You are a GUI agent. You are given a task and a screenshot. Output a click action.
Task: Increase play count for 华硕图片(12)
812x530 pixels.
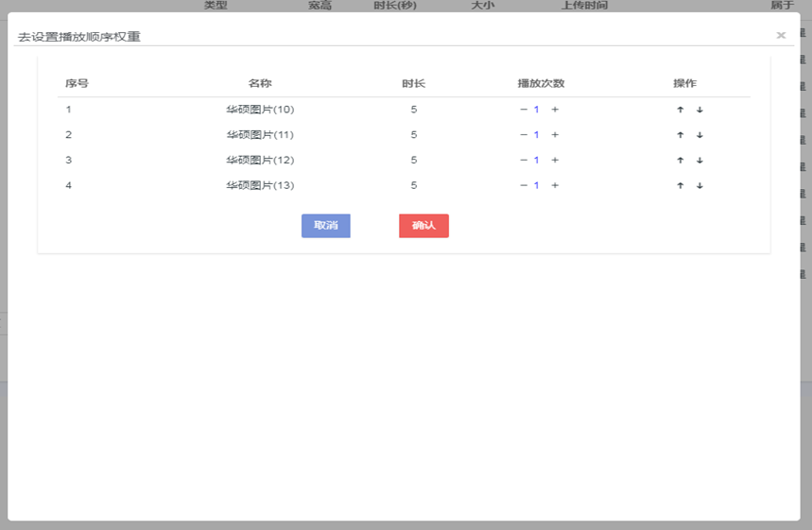click(x=555, y=161)
